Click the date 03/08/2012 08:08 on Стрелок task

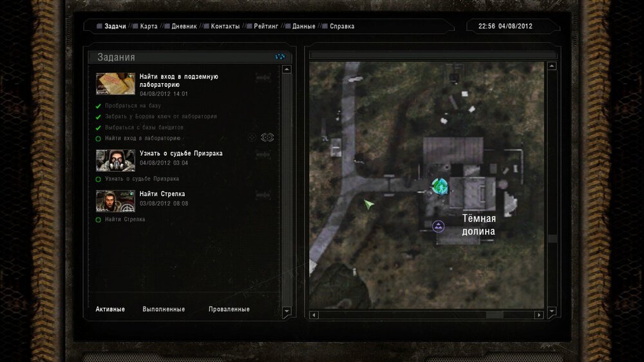164,204
